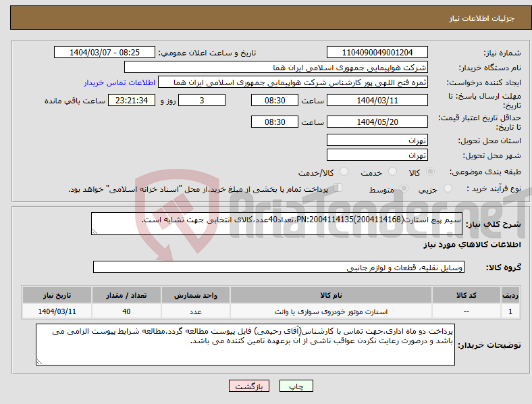Click the quantity cell showing 40
Image resolution: width=532 pixels, height=404 pixels.
(126, 311)
